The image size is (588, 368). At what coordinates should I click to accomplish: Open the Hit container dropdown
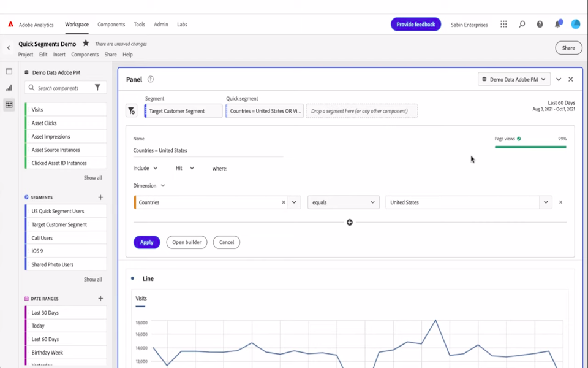point(185,168)
